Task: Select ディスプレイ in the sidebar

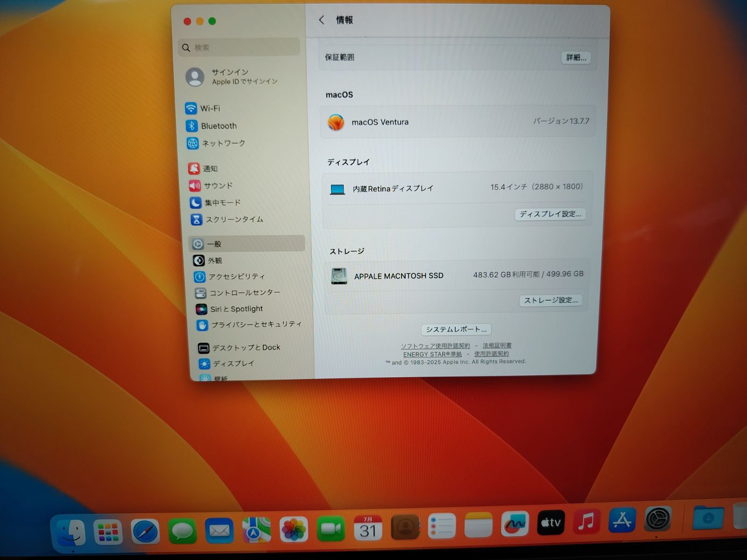Action: tap(226, 364)
